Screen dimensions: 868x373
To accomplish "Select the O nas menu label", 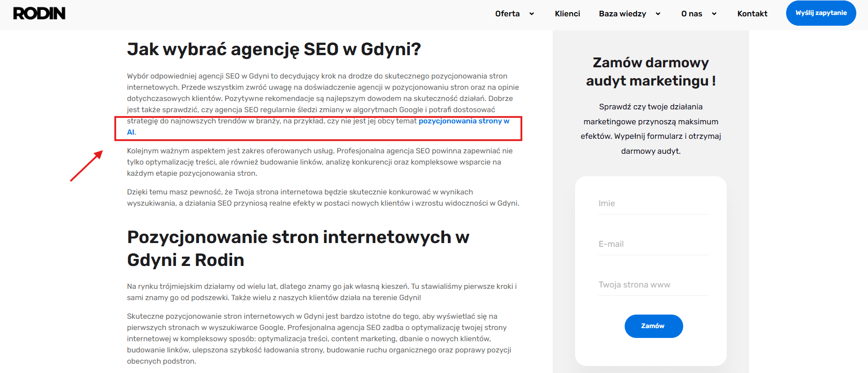I will 692,14.
